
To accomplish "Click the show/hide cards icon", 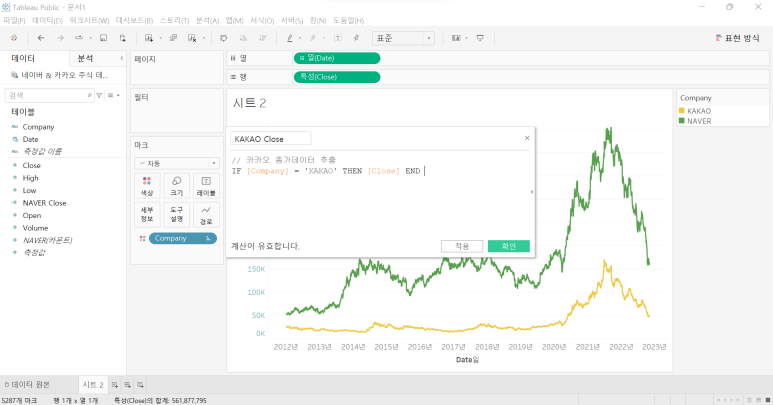I will pos(456,38).
